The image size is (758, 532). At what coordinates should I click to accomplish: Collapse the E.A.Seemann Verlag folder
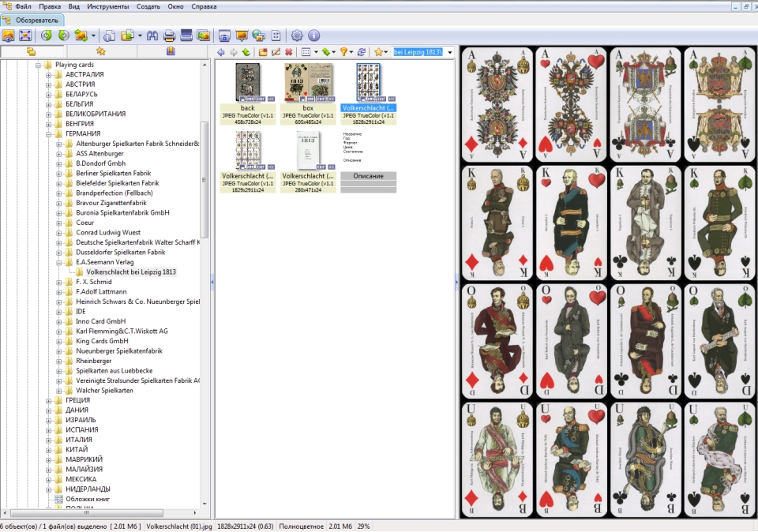coord(58,262)
